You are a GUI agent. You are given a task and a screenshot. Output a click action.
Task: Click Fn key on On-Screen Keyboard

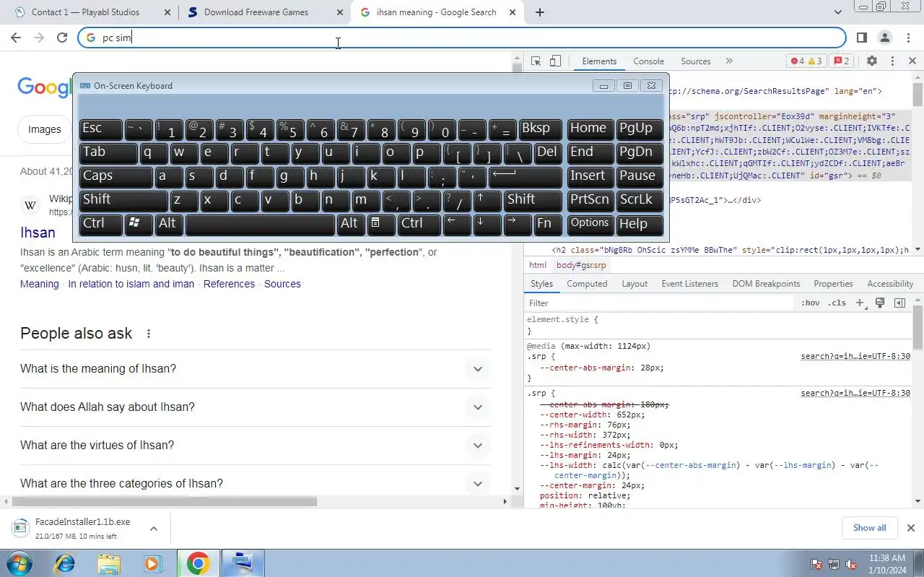pyautogui.click(x=548, y=224)
